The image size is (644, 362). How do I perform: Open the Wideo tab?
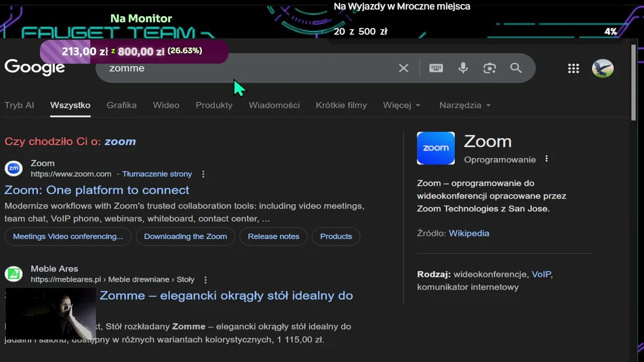(x=166, y=105)
